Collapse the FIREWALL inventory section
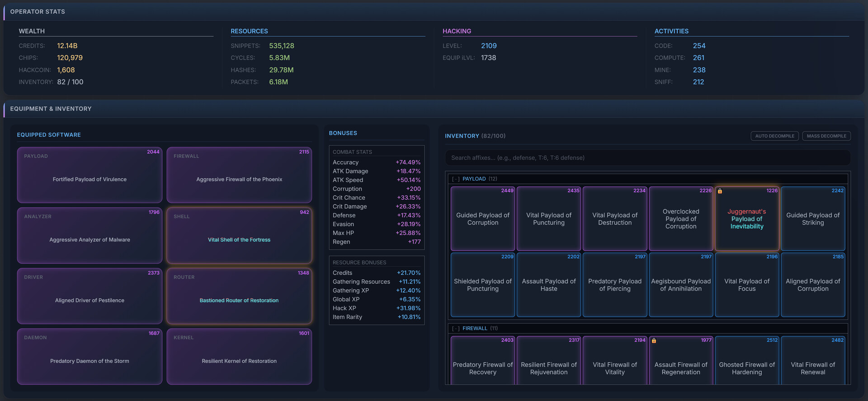 (456, 329)
